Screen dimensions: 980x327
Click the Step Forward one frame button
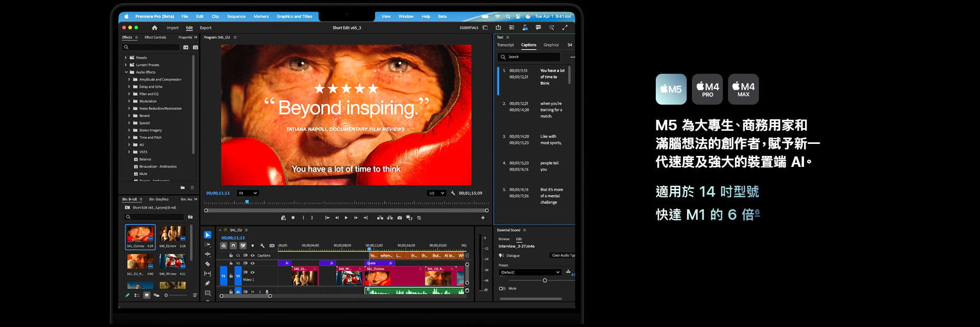pyautogui.click(x=356, y=218)
